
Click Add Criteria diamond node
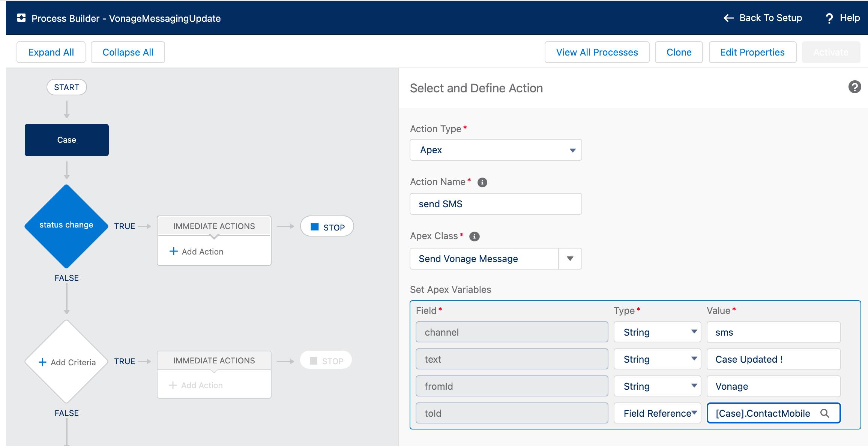[x=66, y=362]
